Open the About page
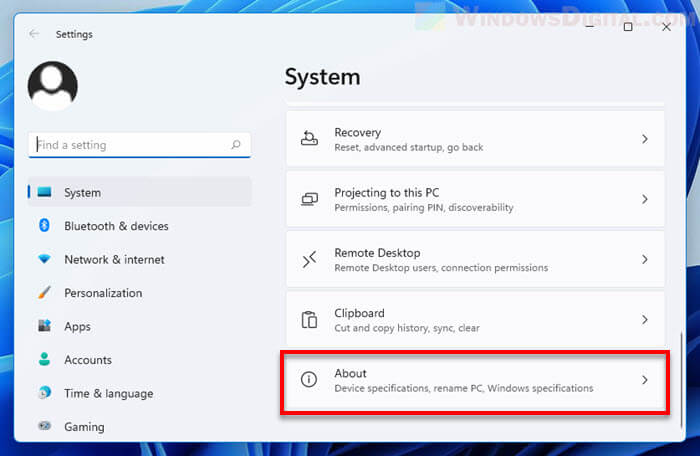 (475, 380)
